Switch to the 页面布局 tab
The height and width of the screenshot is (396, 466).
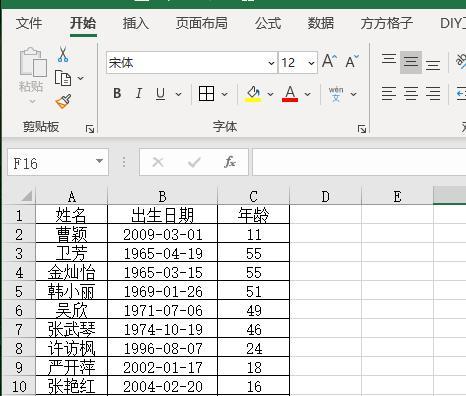[202, 23]
